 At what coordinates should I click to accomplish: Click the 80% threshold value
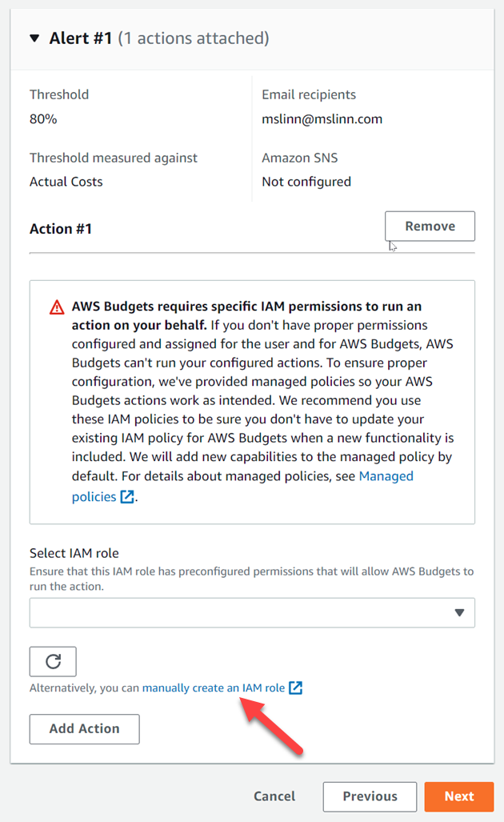click(43, 119)
